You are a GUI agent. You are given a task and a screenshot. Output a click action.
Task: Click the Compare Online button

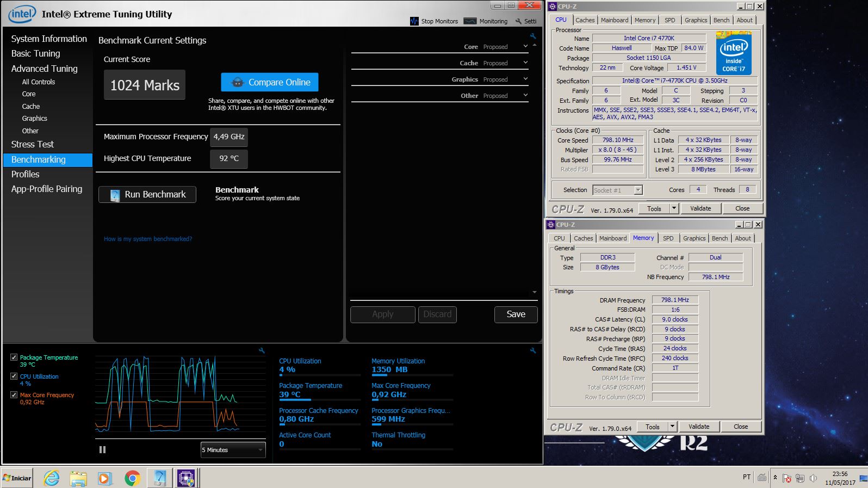pos(270,82)
